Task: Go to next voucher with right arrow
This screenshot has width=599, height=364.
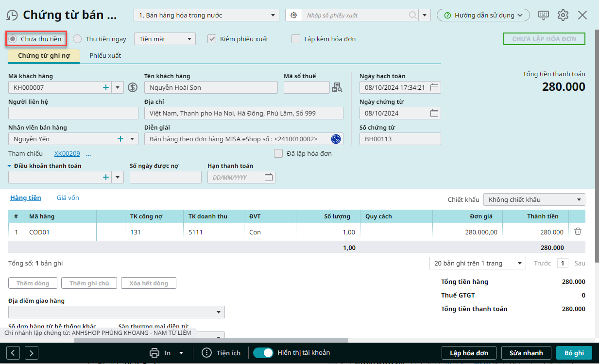Action: pos(32,353)
